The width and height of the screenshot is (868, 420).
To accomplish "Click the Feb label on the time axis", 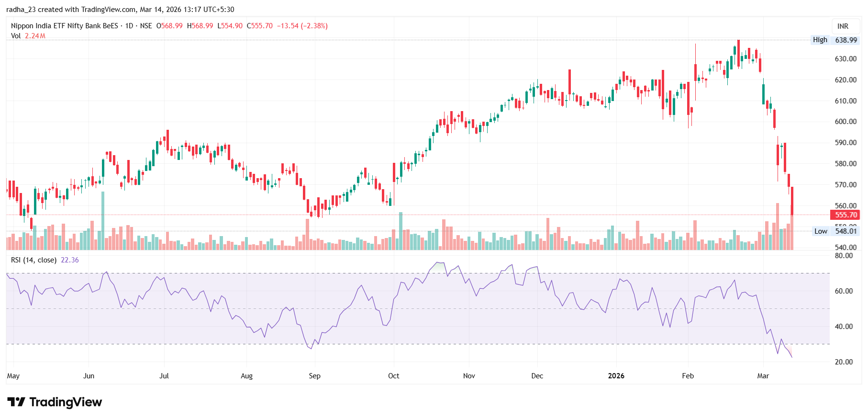I will pyautogui.click(x=688, y=376).
